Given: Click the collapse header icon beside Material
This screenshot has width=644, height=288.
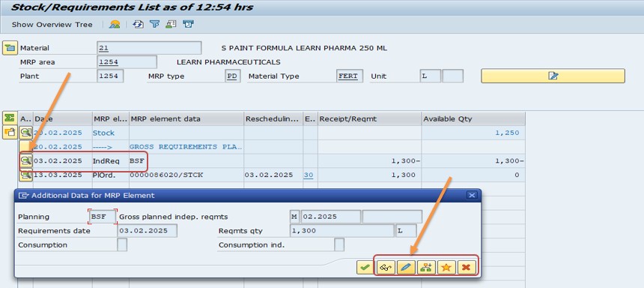Looking at the screenshot, I should [10, 48].
